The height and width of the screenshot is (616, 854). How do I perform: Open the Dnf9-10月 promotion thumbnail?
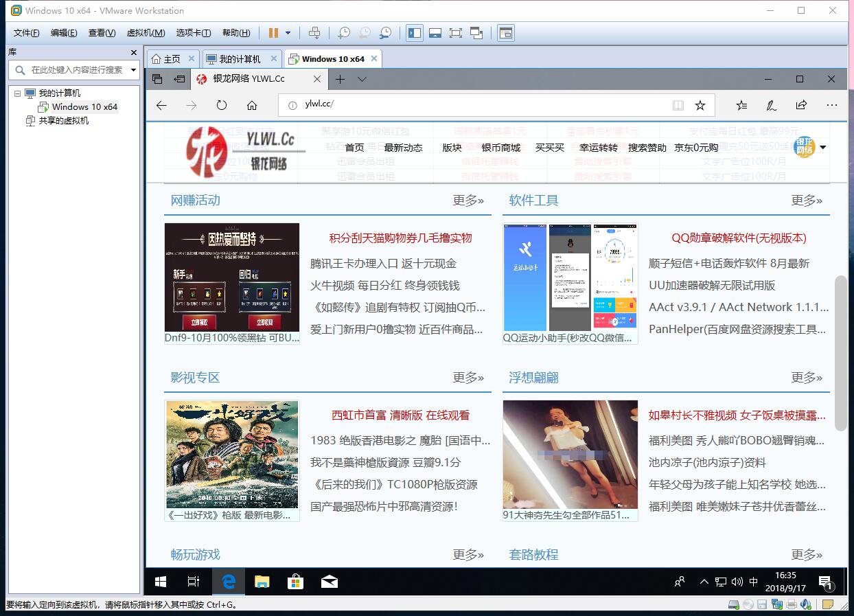pos(232,277)
